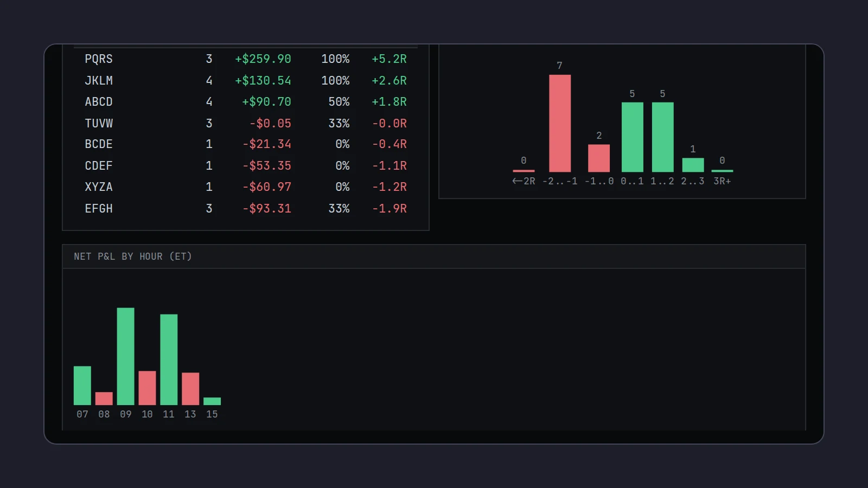
Task: Select the BCDE symbol row
Action: [x=246, y=144]
